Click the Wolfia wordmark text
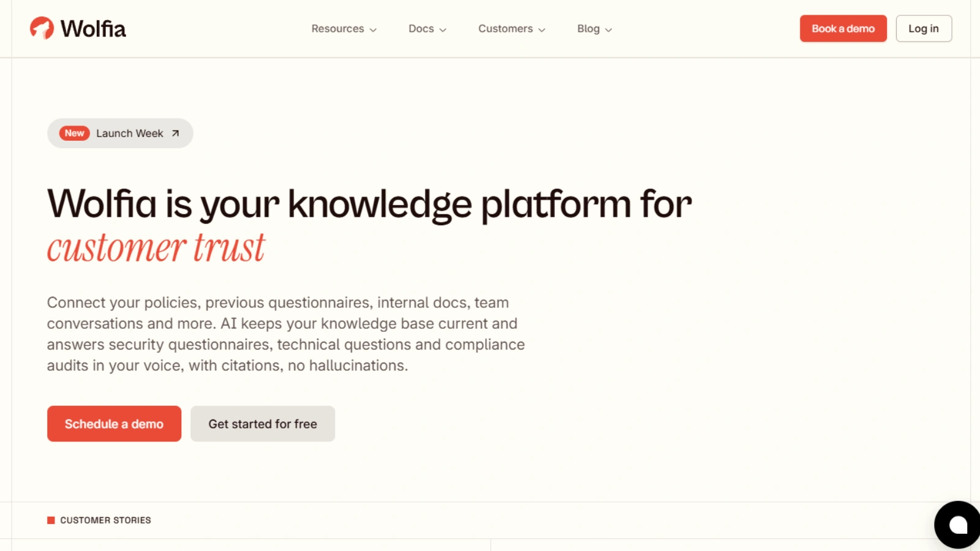The image size is (980, 551). [93, 29]
